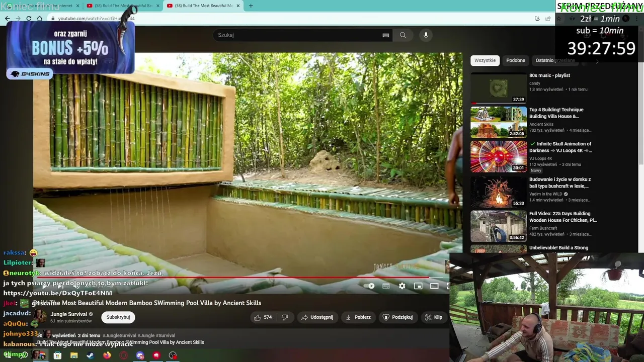Open Infinite Skull Animation video thumbnail
The image size is (644, 362).
click(x=499, y=156)
